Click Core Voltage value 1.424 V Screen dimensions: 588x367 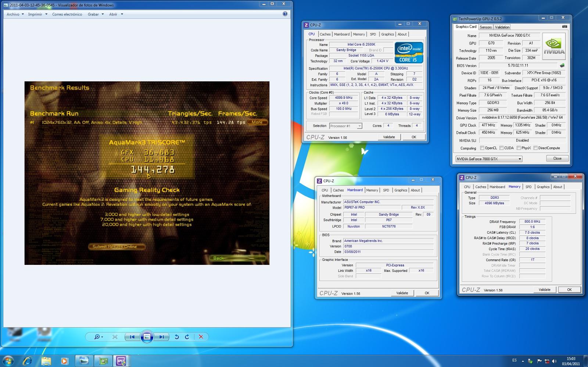click(x=382, y=61)
